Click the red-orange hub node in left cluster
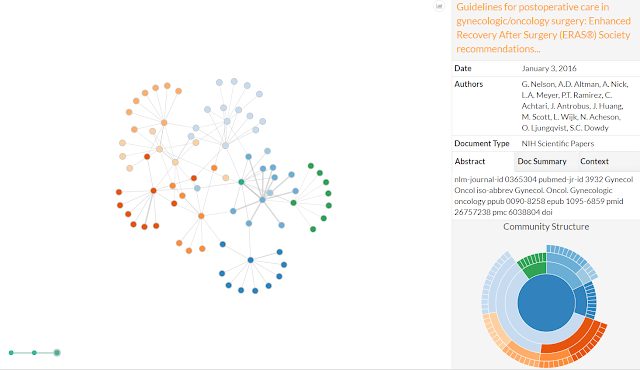This screenshot has height=370, width=640. click(x=153, y=191)
